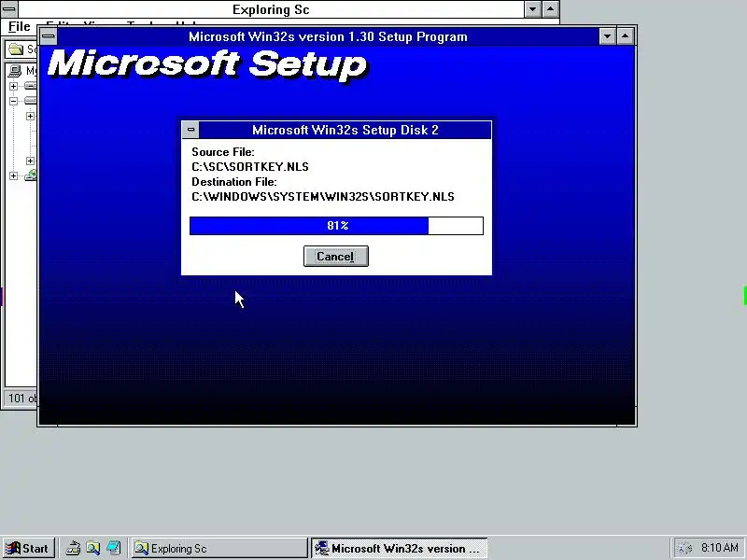Click the third quick launch taskbar icon
This screenshot has height=560, width=747.
pyautogui.click(x=113, y=548)
